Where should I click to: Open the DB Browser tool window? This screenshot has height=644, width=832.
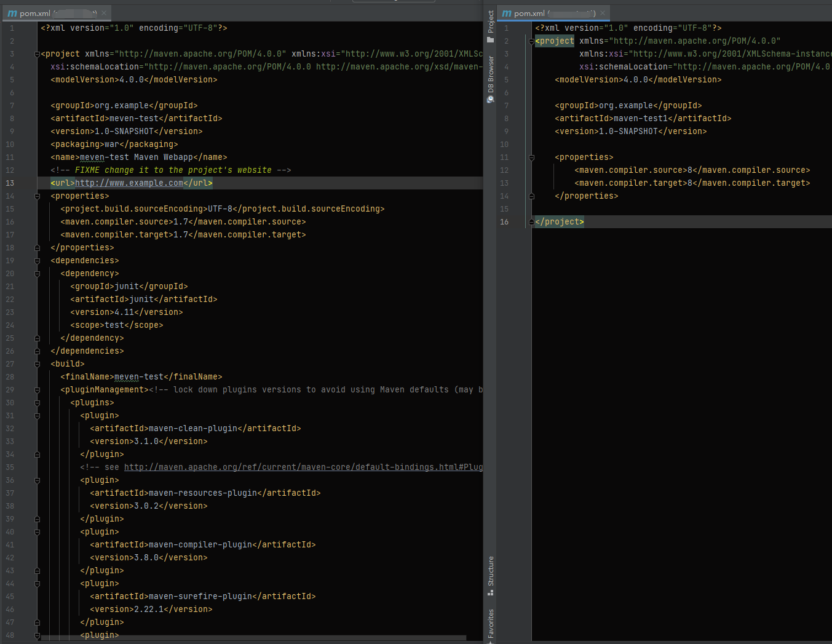point(490,79)
